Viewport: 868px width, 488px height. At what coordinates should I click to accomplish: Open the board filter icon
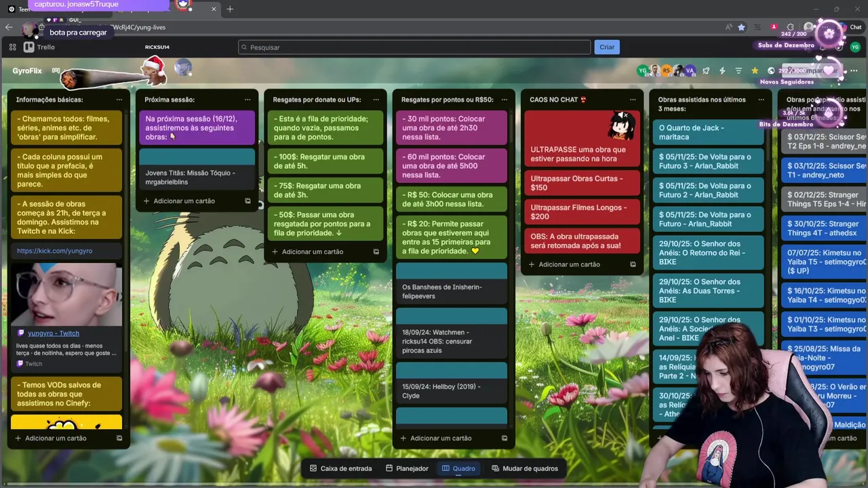coord(738,70)
